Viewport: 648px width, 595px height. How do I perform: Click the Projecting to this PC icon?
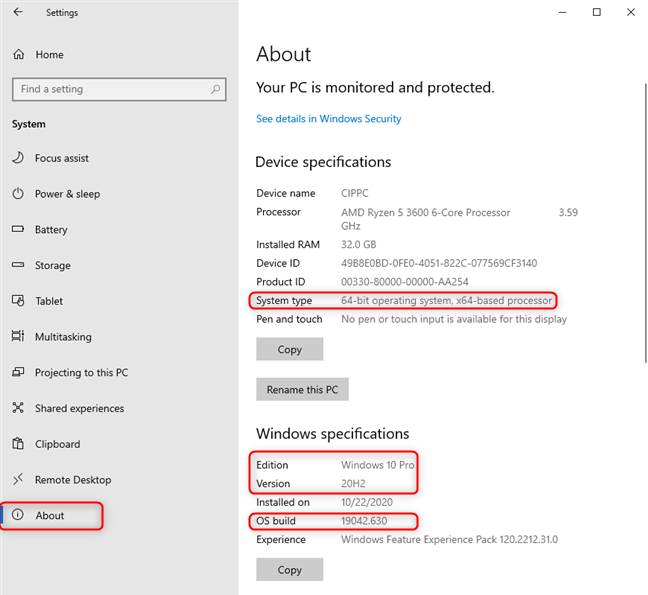pos(18,372)
